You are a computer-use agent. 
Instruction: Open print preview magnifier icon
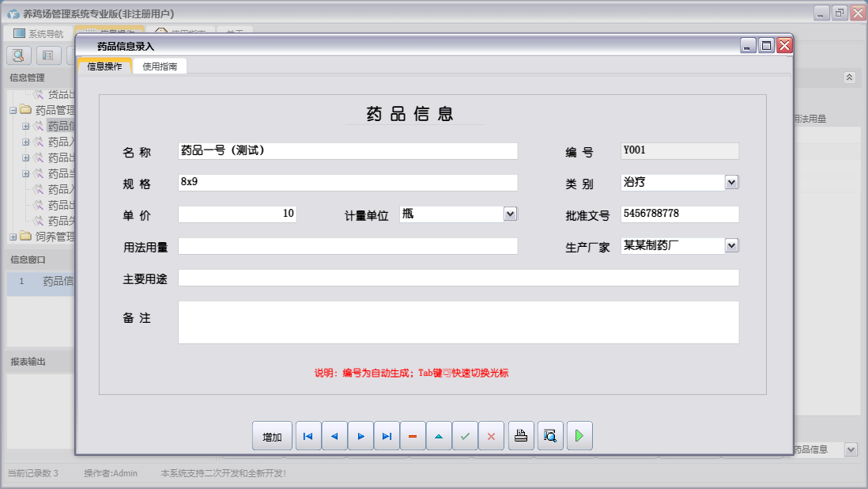(x=550, y=435)
